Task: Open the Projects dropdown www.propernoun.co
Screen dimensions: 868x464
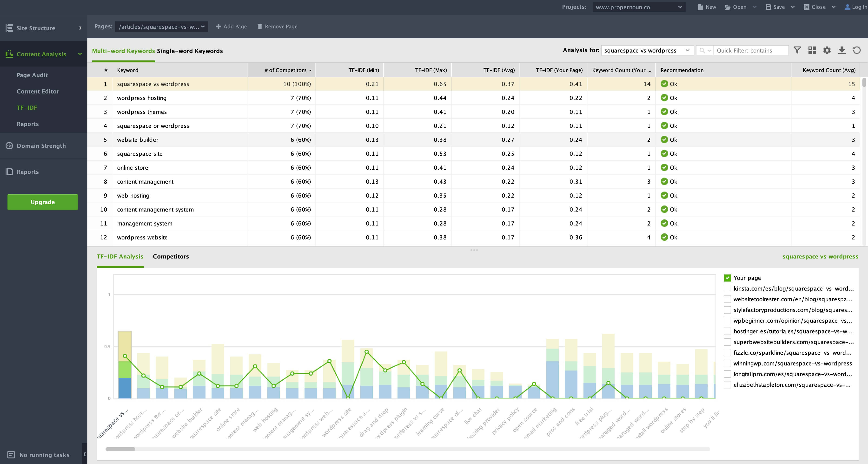Action: pyautogui.click(x=639, y=7)
